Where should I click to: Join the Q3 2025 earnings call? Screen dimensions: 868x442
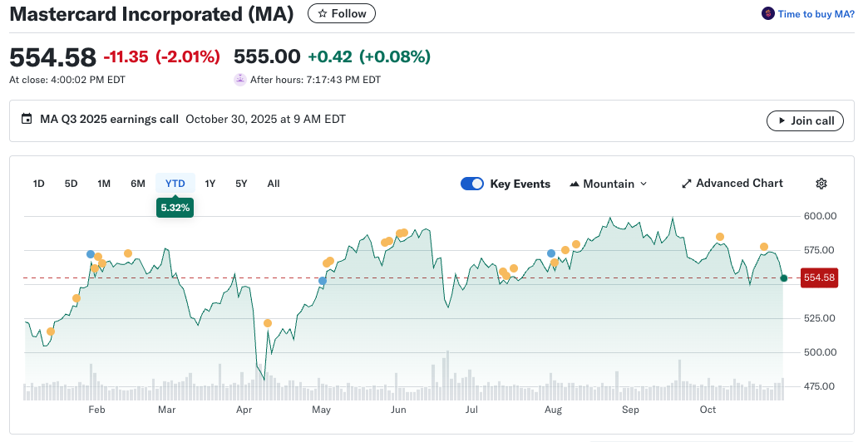805,120
